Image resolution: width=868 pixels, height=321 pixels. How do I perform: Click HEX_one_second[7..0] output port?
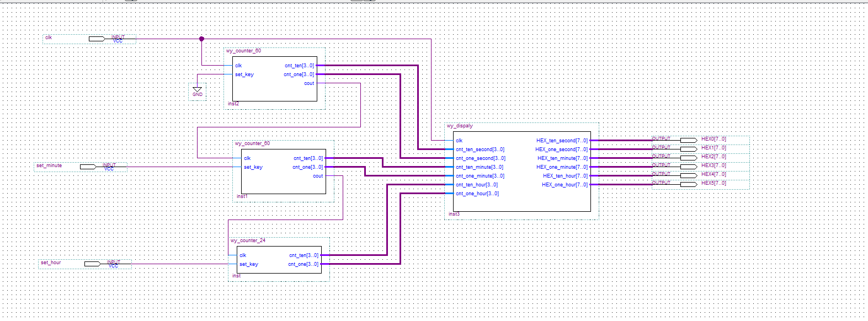pos(561,149)
